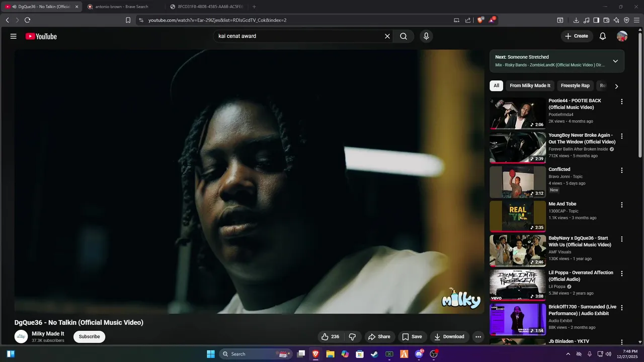The height and width of the screenshot is (362, 644).
Task: Open Brave Rewards triangle icon
Action: (x=492, y=20)
